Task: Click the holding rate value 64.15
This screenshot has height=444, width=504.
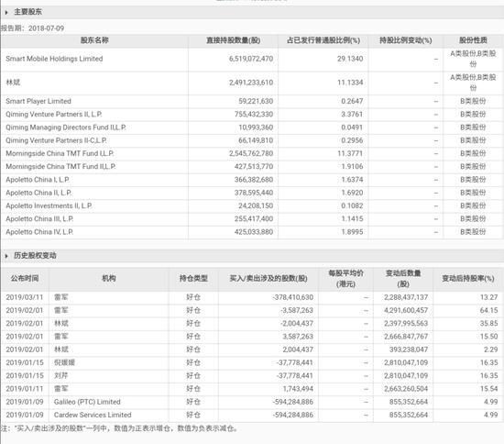Action: 489,311
